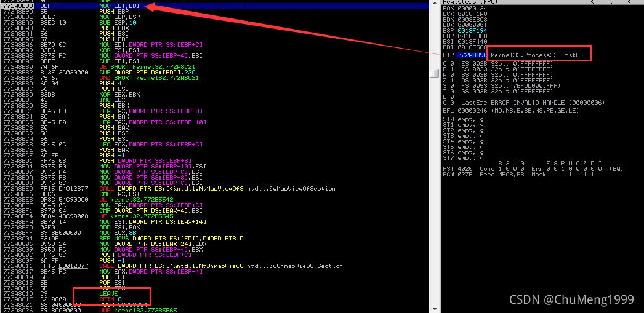This screenshot has width=644, height=313.
Task: Select MOV EDI,DWORD PTR SS:[EBP+C] line
Action: pyautogui.click(x=151, y=44)
